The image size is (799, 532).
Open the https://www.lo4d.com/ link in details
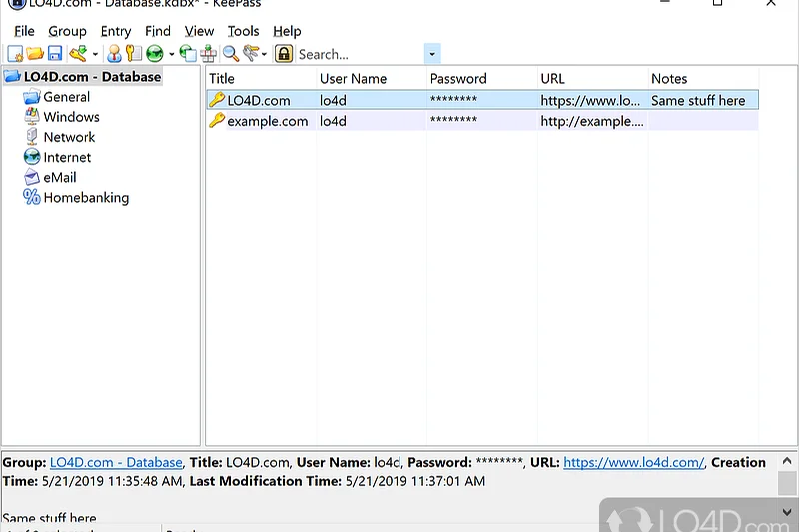pyautogui.click(x=633, y=463)
